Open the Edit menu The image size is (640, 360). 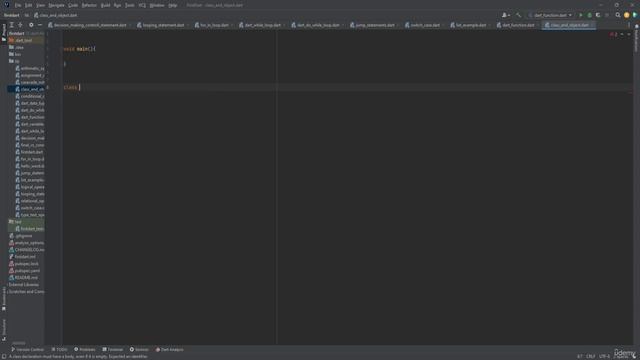29,5
